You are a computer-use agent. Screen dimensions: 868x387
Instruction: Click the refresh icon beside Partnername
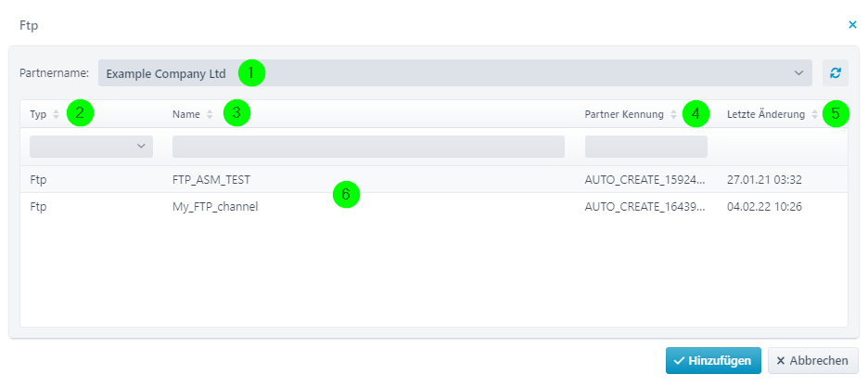tap(836, 73)
